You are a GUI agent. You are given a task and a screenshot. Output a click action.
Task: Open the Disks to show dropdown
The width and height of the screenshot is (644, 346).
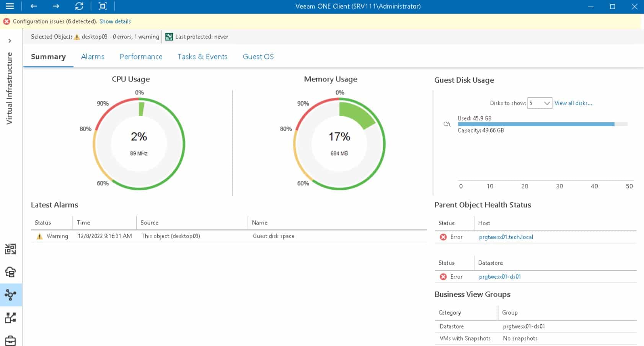pyautogui.click(x=540, y=103)
